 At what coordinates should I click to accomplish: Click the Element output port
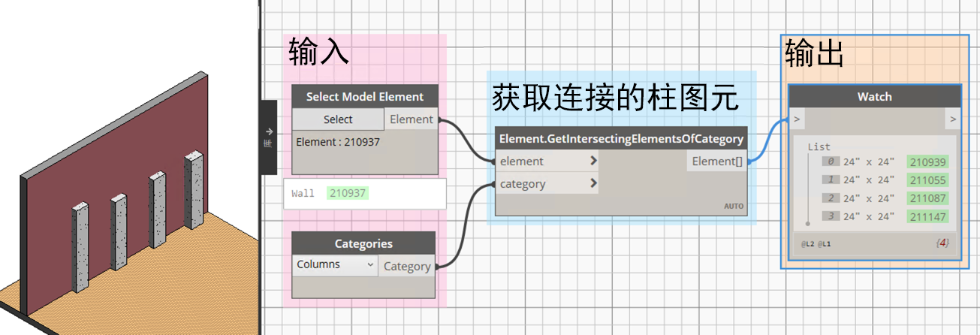[411, 119]
